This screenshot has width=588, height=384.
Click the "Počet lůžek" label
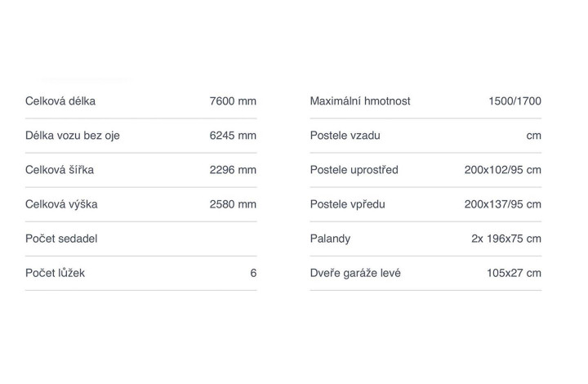55,273
